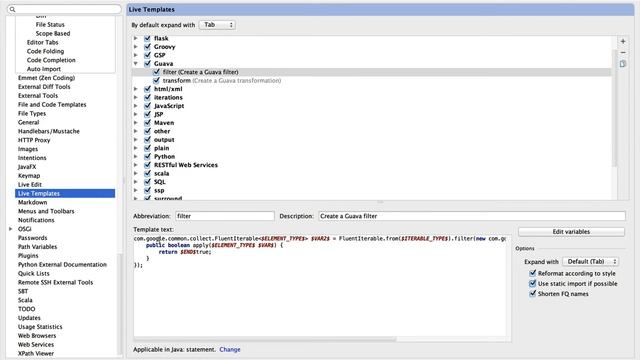Open XPath Viewer settings

36,353
